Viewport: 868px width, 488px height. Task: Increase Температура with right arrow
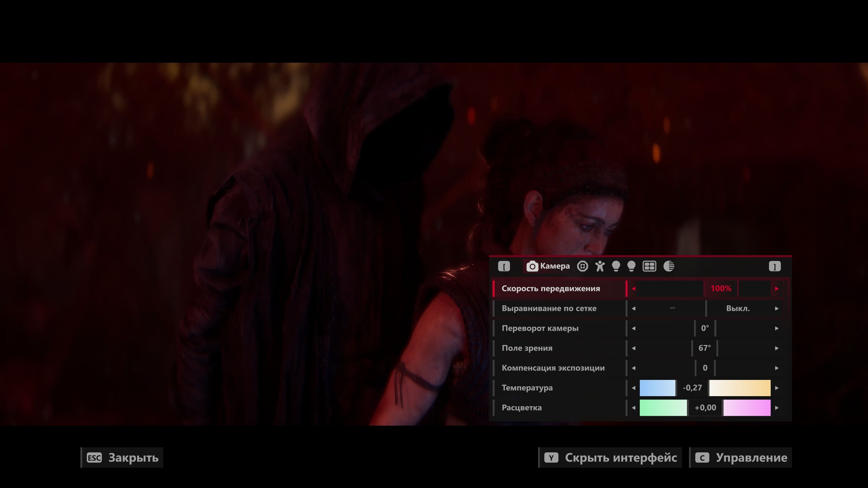(x=777, y=388)
